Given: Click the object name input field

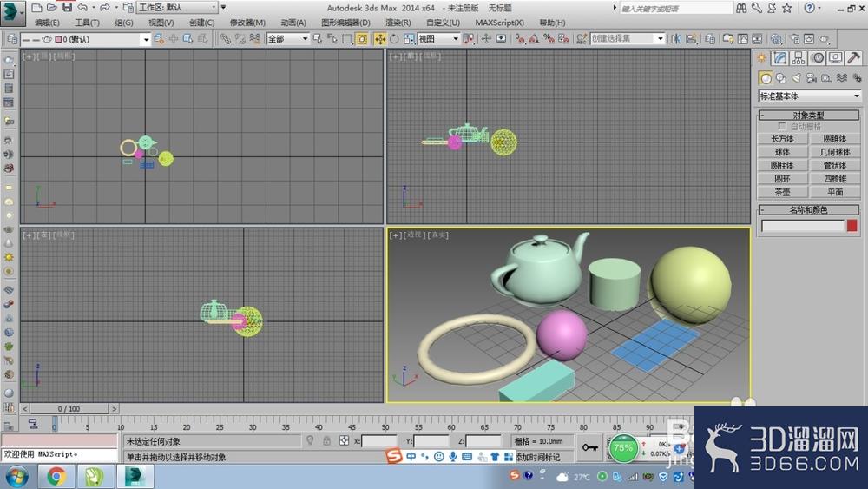Looking at the screenshot, I should [x=803, y=226].
